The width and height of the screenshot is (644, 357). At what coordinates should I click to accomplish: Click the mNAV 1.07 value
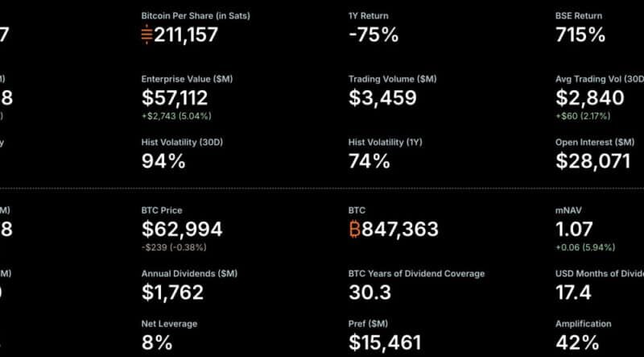tap(574, 229)
